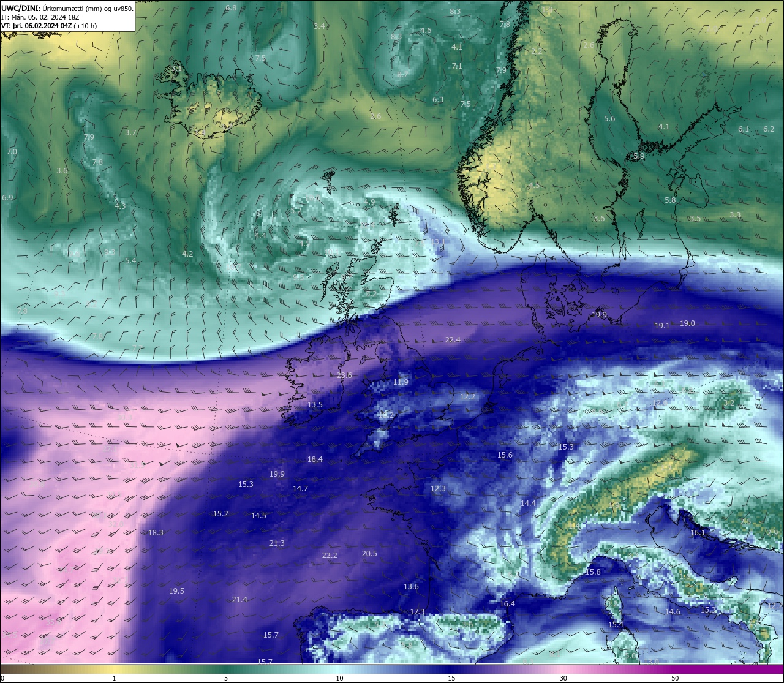This screenshot has width=784, height=683.
Task: Click the 15.6 value label
Action: pyautogui.click(x=505, y=455)
